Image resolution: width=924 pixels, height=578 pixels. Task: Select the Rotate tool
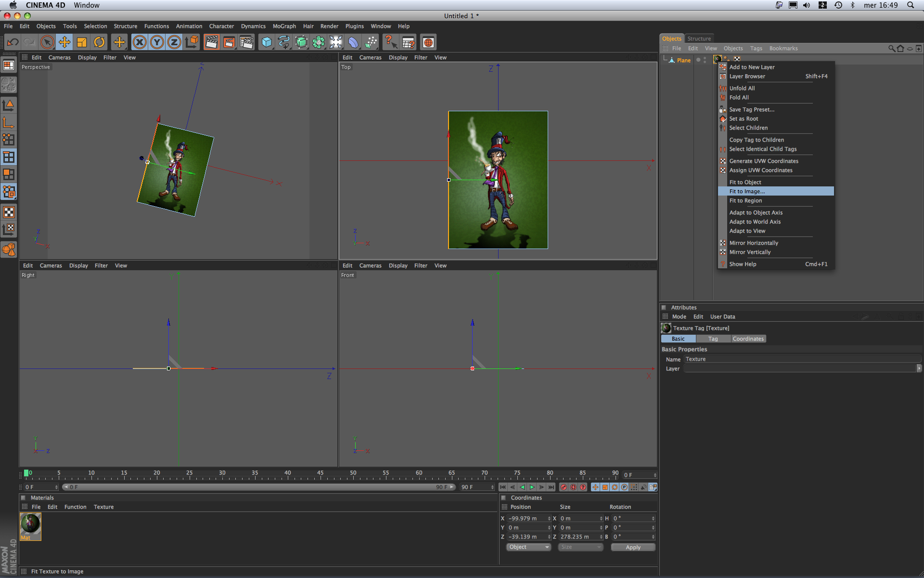point(99,42)
